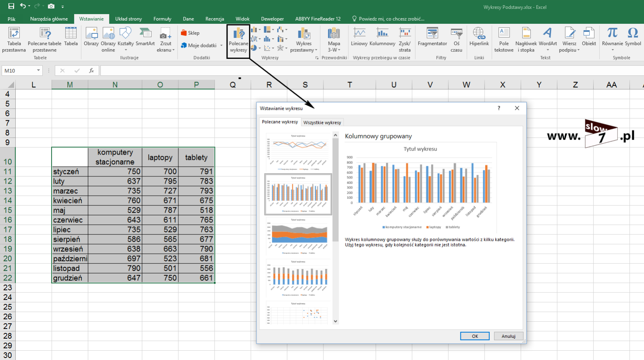Save the workbook via Quick Access toolbar
The image size is (644, 360).
(x=11, y=6)
